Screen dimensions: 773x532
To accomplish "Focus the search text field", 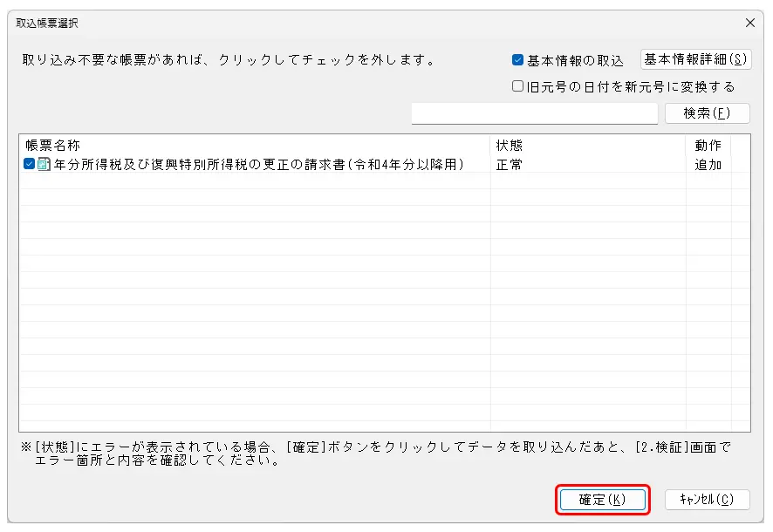I will pyautogui.click(x=534, y=113).
